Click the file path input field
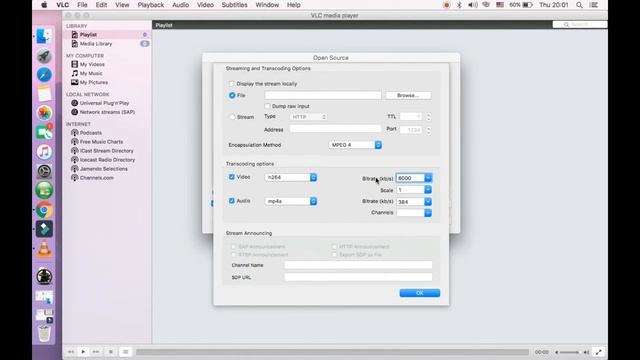Image resolution: width=640 pixels, height=360 pixels. click(x=323, y=95)
